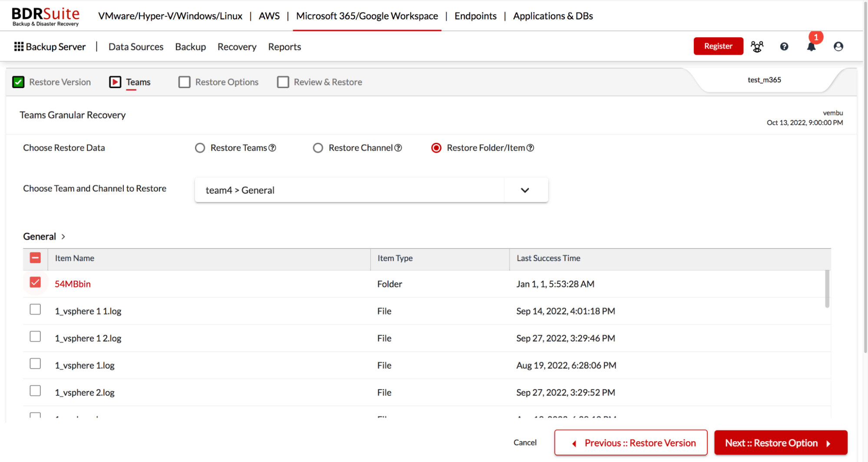Uncheck the 54MBbin folder checkbox
This screenshot has width=868, height=462.
(35, 283)
